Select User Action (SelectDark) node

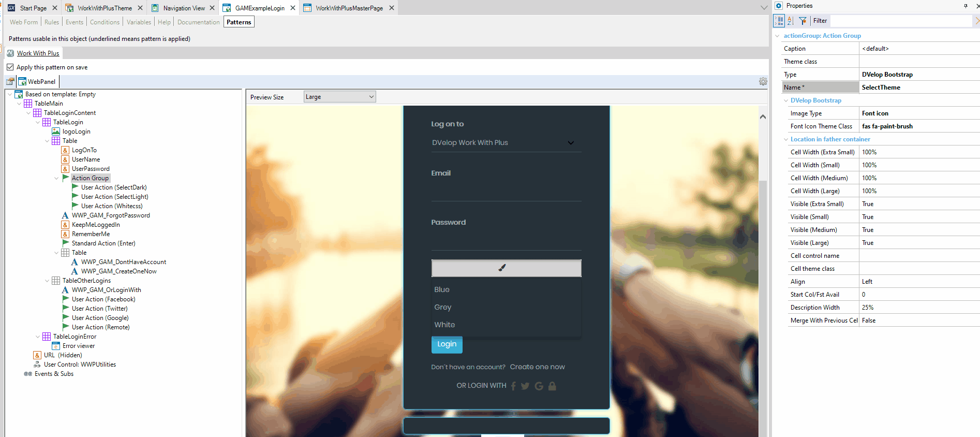click(114, 187)
